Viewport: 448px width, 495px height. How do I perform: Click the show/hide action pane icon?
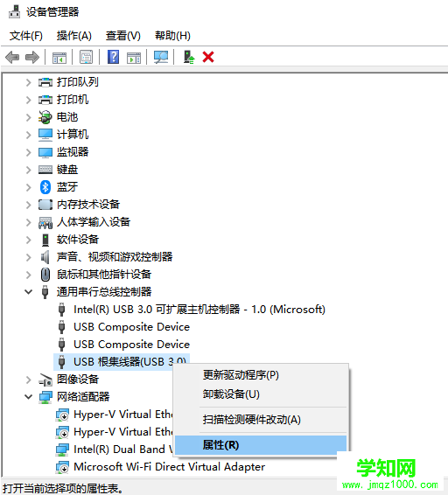pyautogui.click(x=134, y=58)
